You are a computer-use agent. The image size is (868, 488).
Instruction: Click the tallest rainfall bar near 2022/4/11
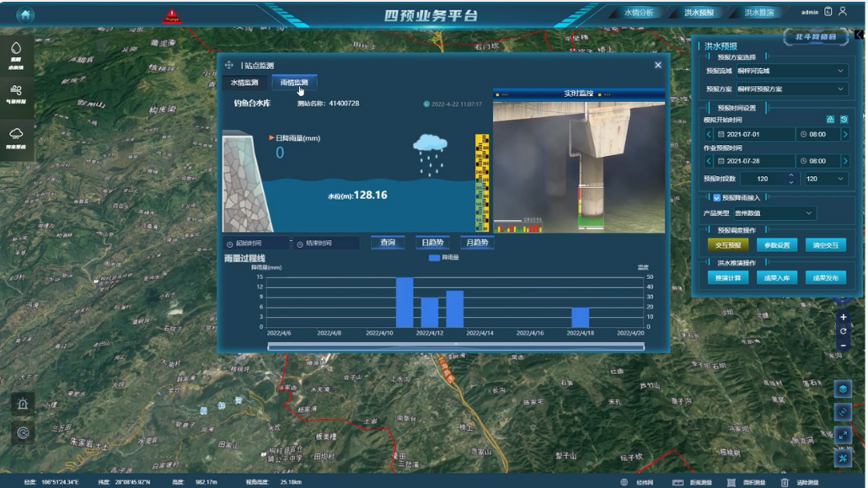tap(405, 303)
